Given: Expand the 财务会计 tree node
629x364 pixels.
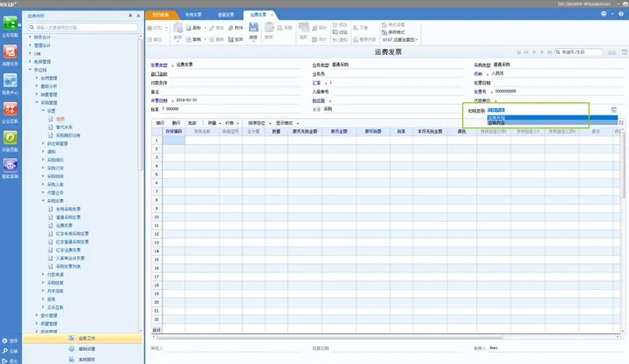Looking at the screenshot, I should point(31,37).
